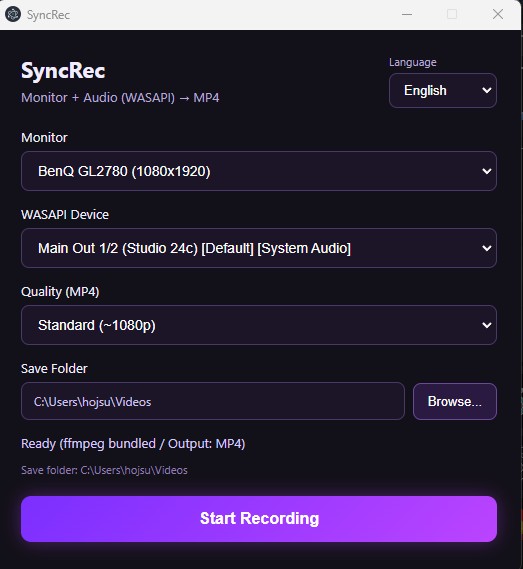The height and width of the screenshot is (569, 523).
Task: Click the chevron arrow on Quality selector
Action: tap(487, 325)
